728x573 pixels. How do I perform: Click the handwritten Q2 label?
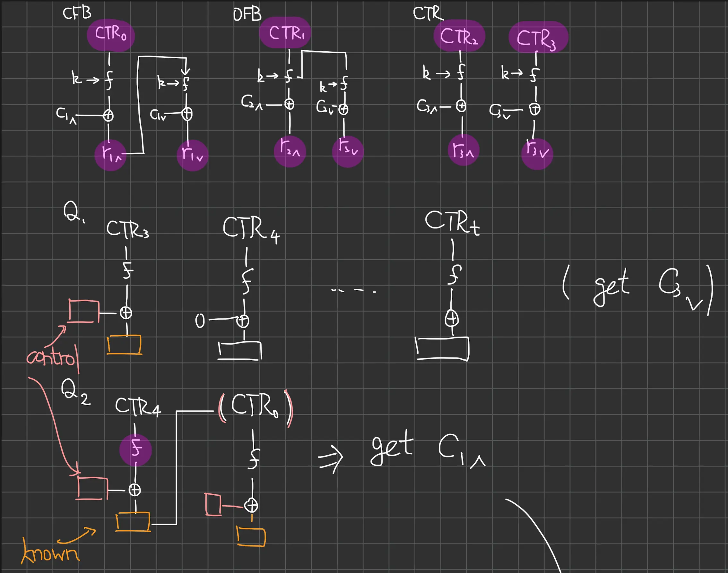pos(75,392)
